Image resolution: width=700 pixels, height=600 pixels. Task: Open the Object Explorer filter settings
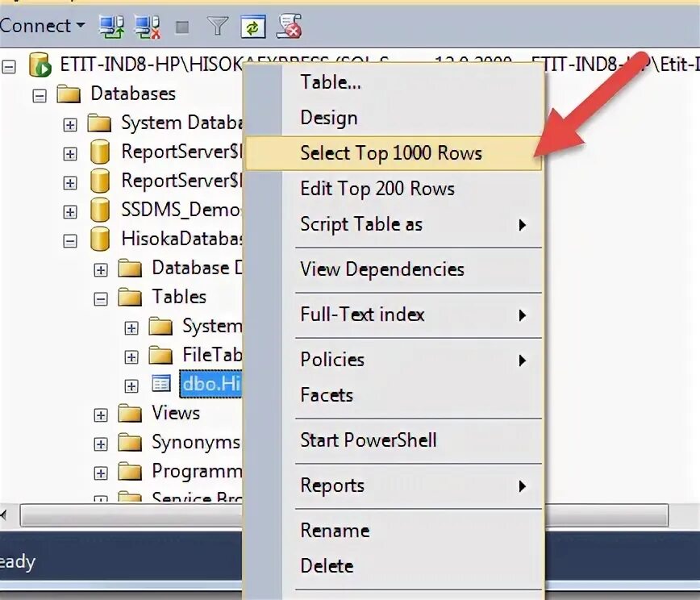pyautogui.click(x=219, y=26)
